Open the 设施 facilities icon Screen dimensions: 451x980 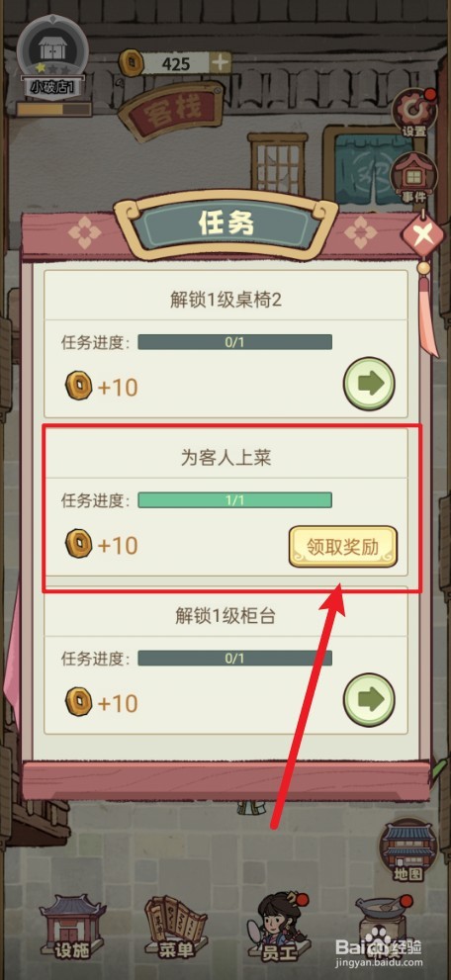(x=72, y=927)
